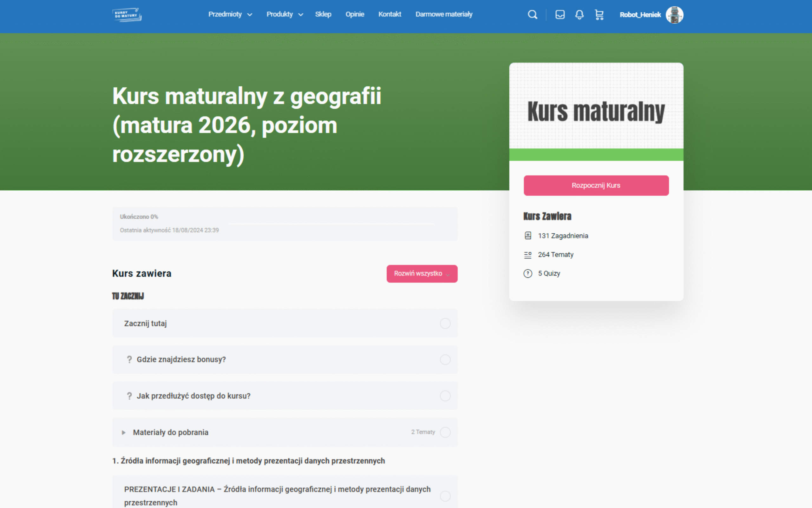Click the TU ZACZNIJ section heading

[x=128, y=296]
